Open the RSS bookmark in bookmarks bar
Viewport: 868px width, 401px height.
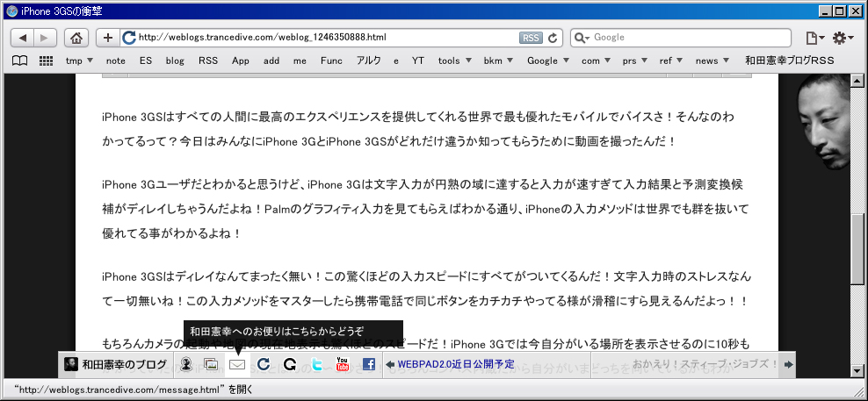[x=208, y=61]
